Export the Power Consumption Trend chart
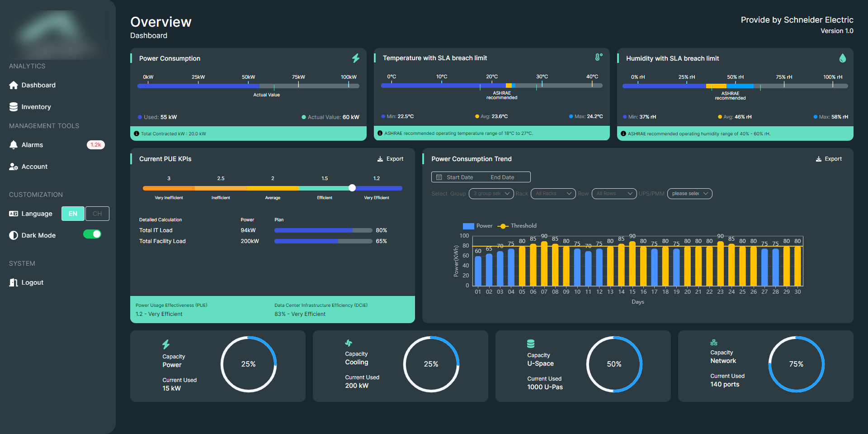Viewport: 868px width, 434px height. [829, 159]
